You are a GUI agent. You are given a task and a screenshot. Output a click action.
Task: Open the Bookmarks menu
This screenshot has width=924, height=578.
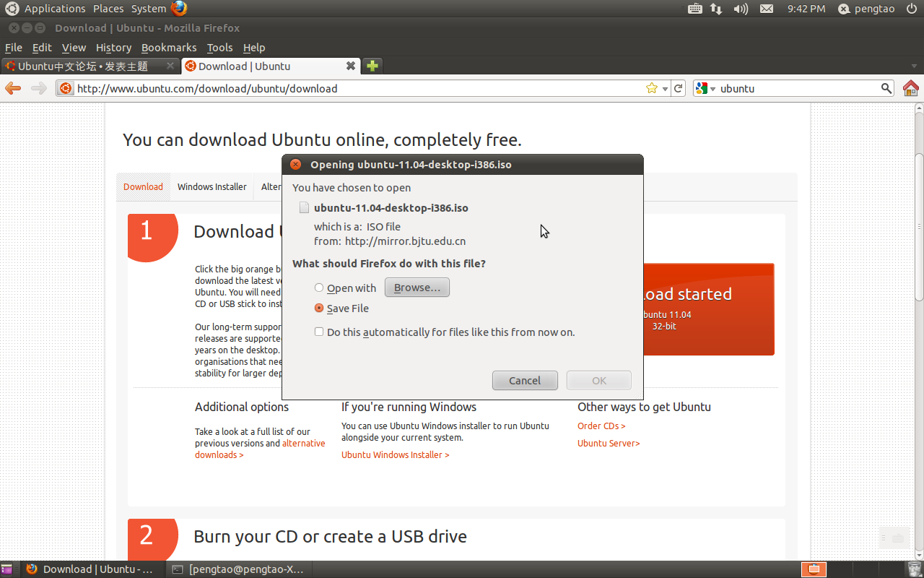click(169, 48)
